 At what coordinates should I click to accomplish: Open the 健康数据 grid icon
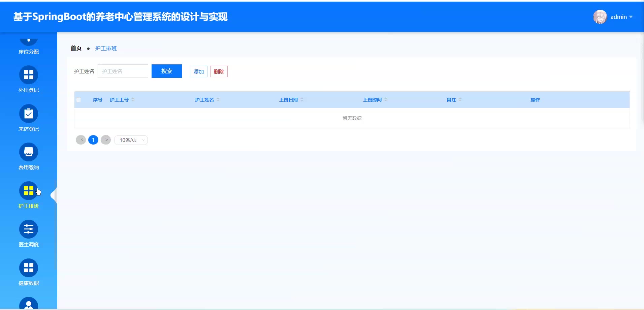(x=29, y=268)
